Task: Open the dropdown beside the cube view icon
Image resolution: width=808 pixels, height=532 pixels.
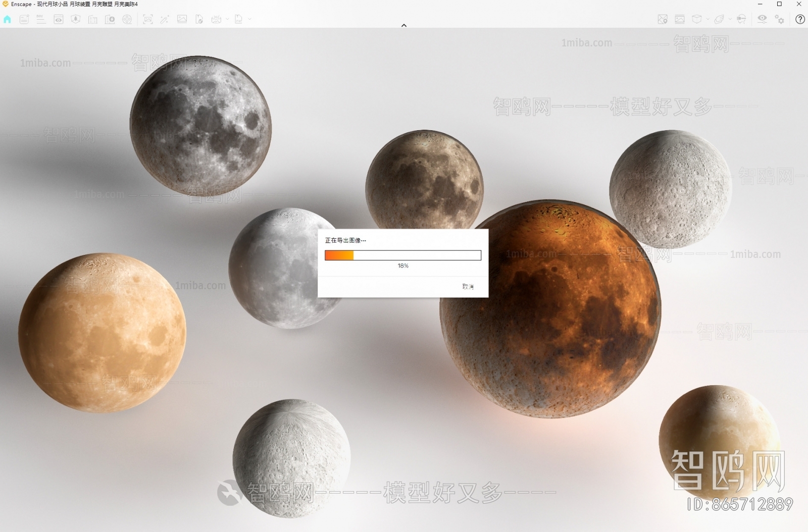Action: click(708, 19)
